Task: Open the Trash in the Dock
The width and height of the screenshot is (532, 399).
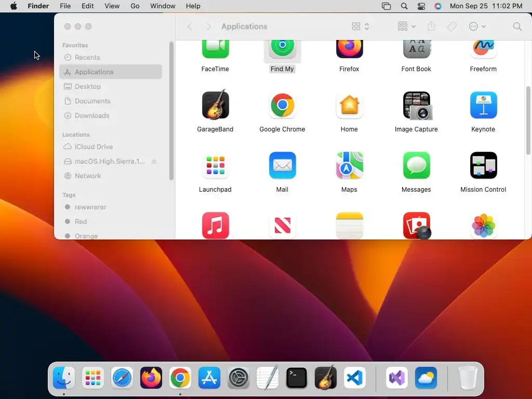Action: pyautogui.click(x=468, y=378)
